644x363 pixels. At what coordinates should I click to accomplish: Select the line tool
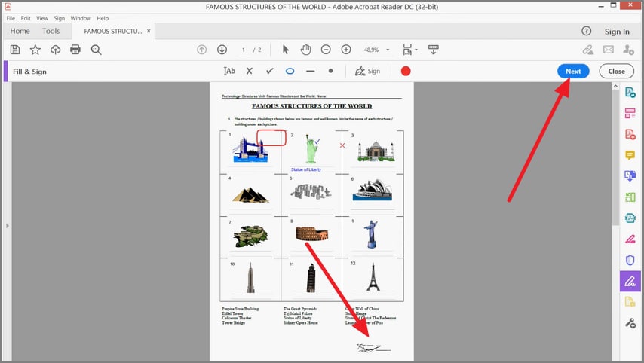tap(311, 71)
